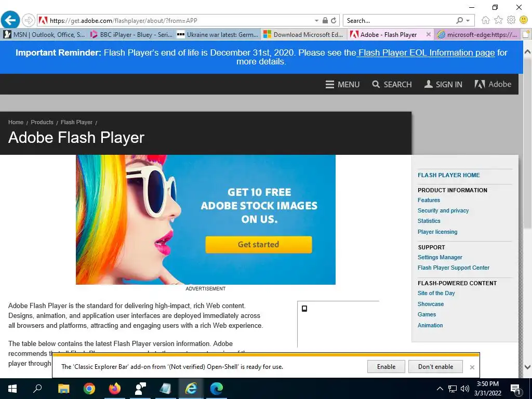Screen dimensions: 532x399
Task: Open Favorites star icon
Action: coord(498,20)
